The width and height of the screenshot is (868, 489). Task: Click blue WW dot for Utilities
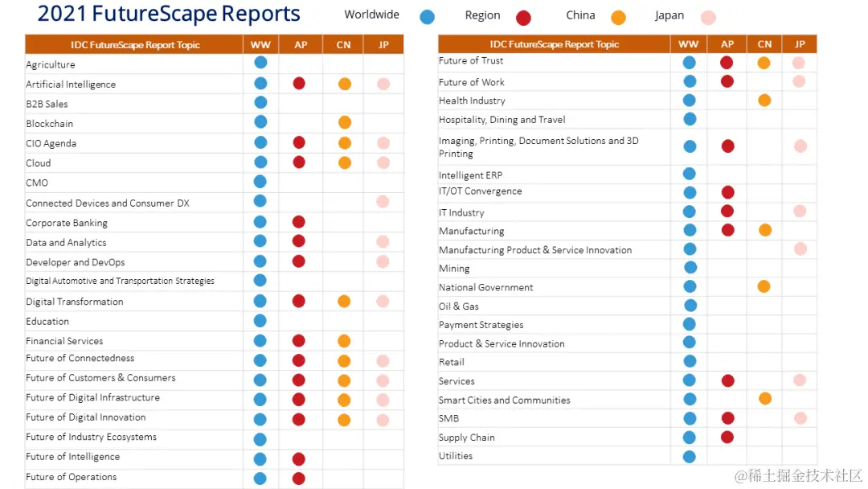coord(690,457)
